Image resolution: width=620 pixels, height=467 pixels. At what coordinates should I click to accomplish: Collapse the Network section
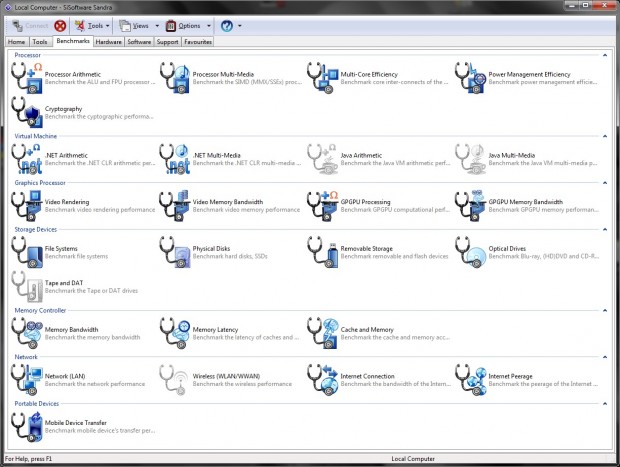[605, 357]
